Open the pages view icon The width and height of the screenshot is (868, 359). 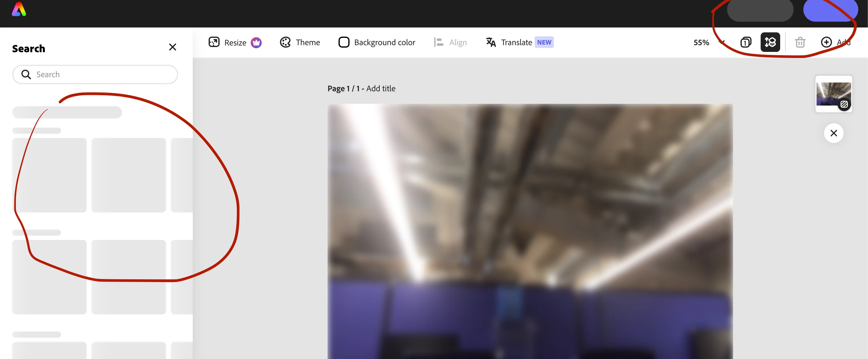point(746,42)
